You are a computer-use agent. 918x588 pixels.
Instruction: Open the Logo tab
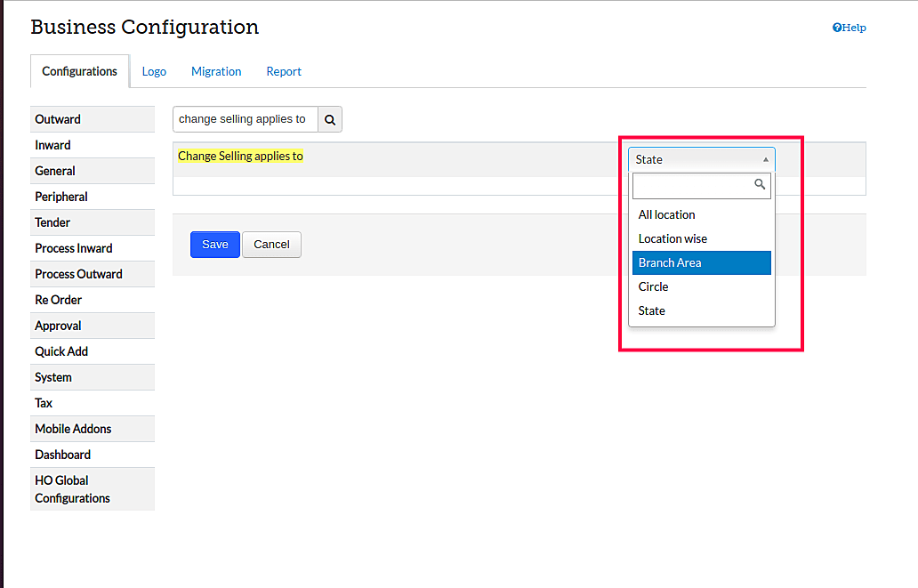click(154, 71)
